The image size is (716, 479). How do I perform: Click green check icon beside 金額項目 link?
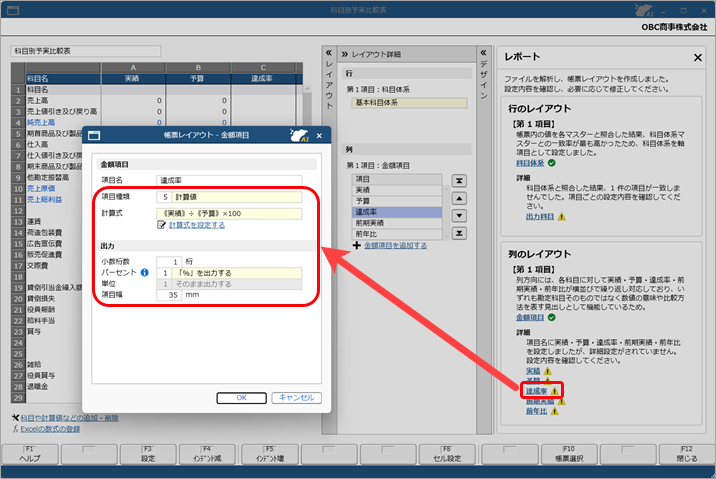pyautogui.click(x=552, y=317)
